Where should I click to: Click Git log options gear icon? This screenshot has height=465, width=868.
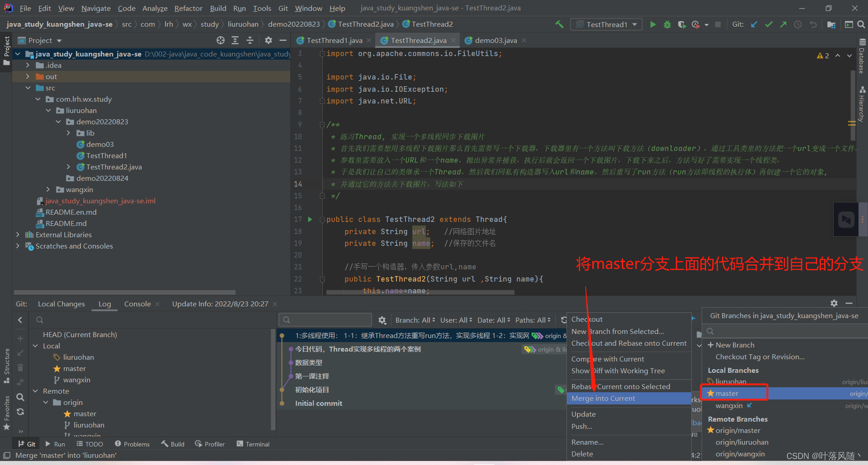click(x=382, y=320)
